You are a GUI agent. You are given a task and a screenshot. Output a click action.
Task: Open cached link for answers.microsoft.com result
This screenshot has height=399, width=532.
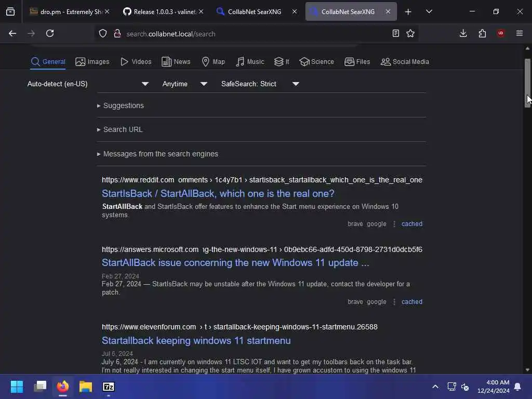point(412,302)
